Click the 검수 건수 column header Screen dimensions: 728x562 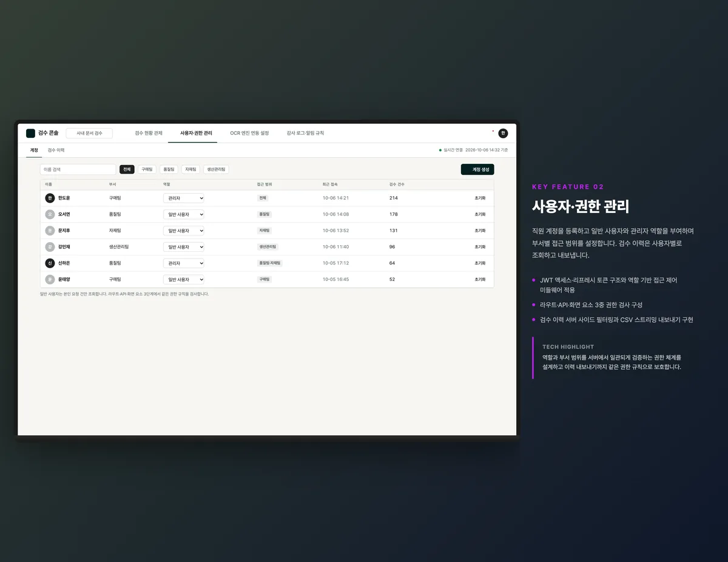[x=397, y=184]
